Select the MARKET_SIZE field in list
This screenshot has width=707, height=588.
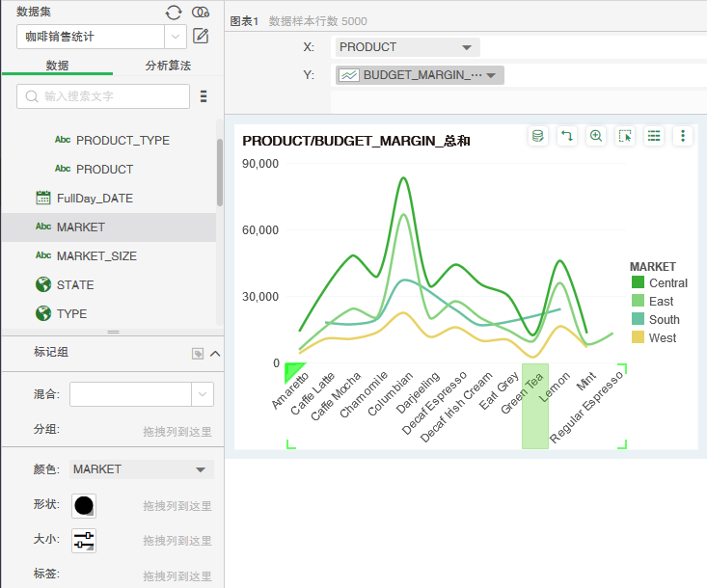(96, 256)
